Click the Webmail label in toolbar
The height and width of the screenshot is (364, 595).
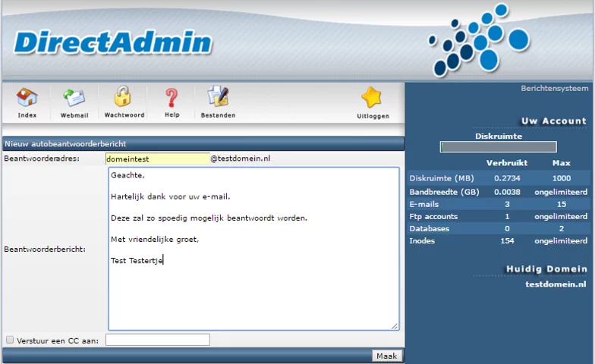[x=74, y=115]
